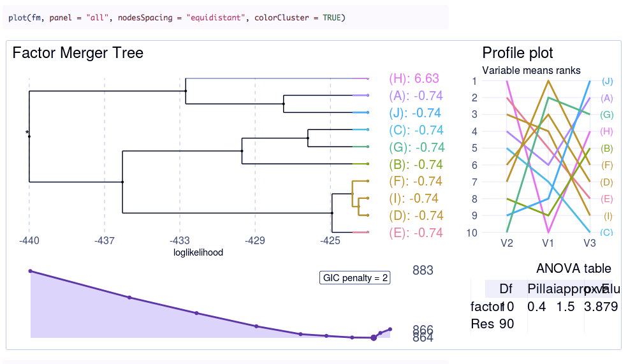Click the asterisk marker at the tree root

pos(27,133)
